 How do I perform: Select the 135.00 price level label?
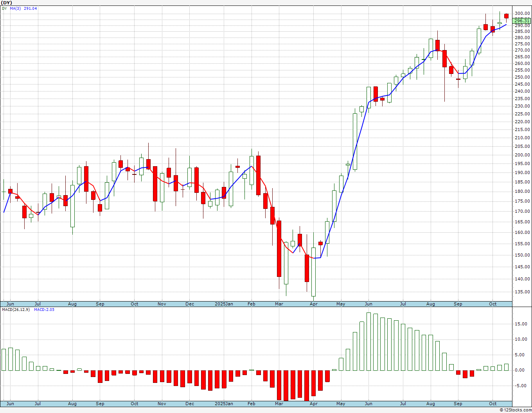tap(522, 292)
